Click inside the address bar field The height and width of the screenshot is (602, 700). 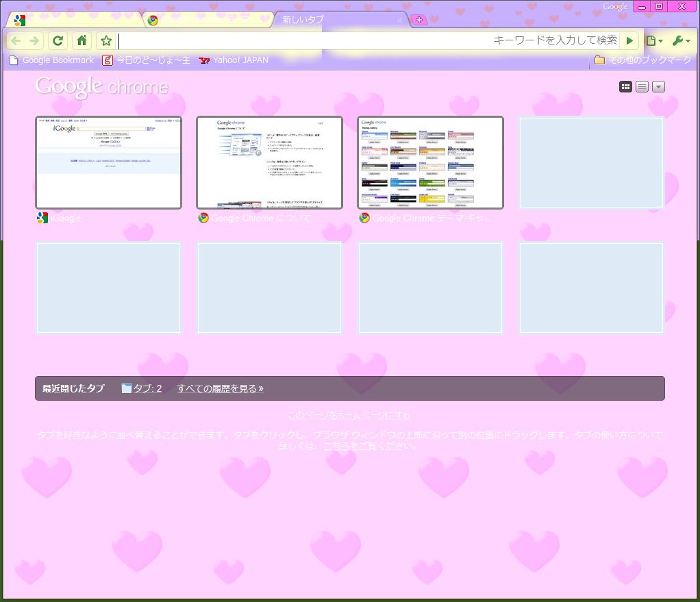tap(301, 41)
